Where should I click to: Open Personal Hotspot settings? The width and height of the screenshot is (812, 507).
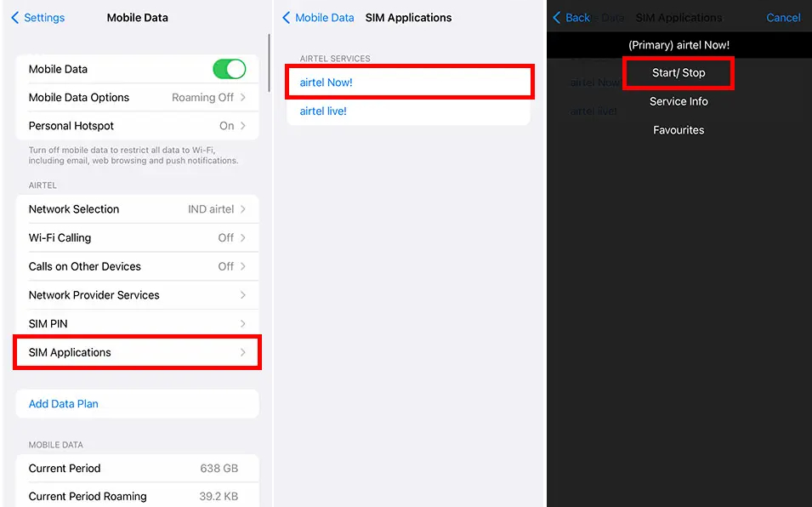tap(137, 126)
